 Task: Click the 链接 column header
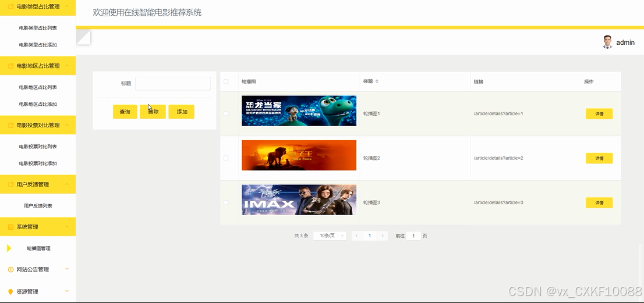[x=479, y=81]
